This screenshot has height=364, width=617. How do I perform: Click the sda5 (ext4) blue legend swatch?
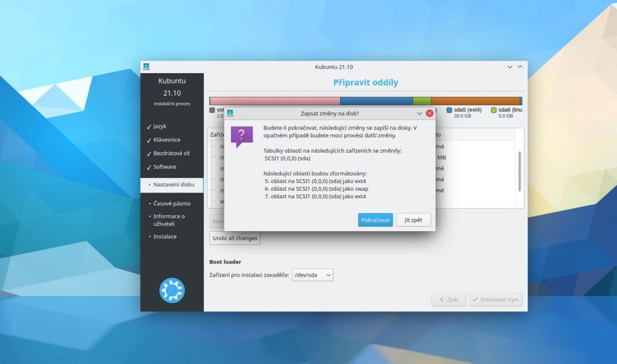pos(449,110)
